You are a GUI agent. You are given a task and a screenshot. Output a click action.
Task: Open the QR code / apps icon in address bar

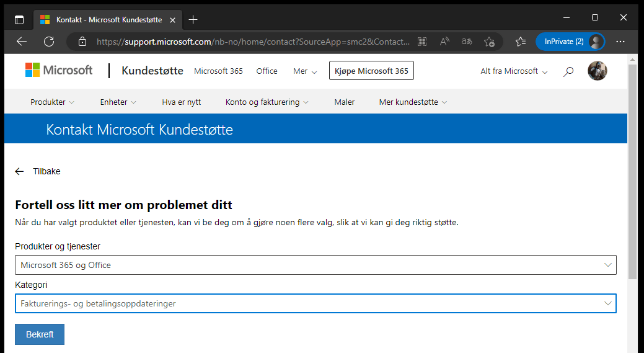[422, 42]
